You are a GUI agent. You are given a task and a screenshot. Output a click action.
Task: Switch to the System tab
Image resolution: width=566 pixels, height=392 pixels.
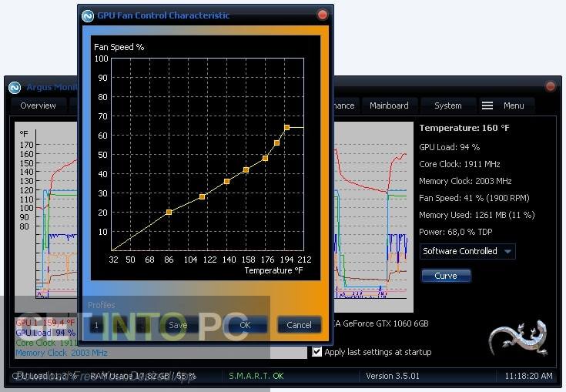(448, 106)
